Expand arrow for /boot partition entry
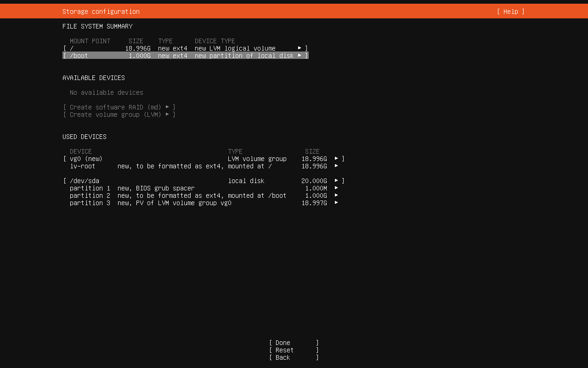 click(300, 56)
